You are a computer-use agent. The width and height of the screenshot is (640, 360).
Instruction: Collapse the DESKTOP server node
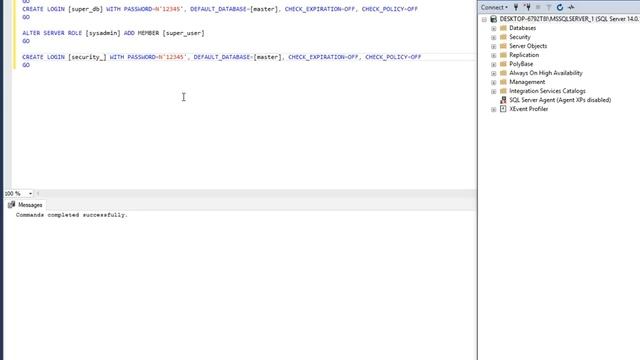pos(484,19)
